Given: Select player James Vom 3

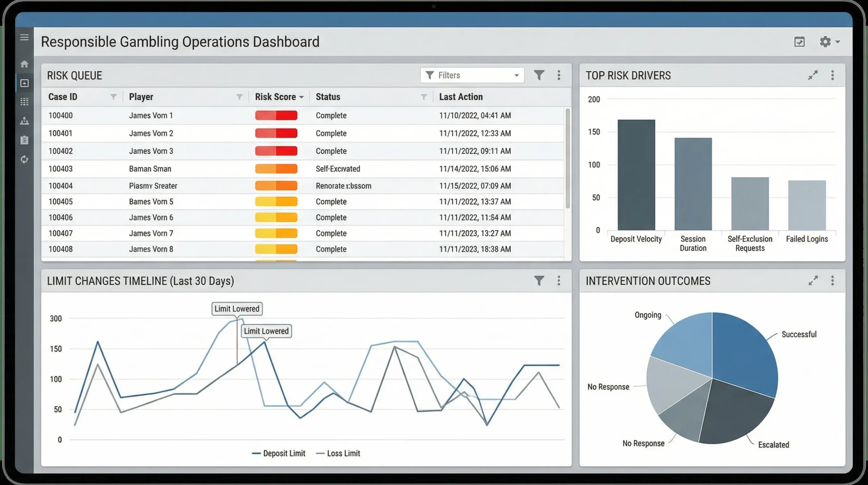Looking at the screenshot, I should (x=151, y=151).
